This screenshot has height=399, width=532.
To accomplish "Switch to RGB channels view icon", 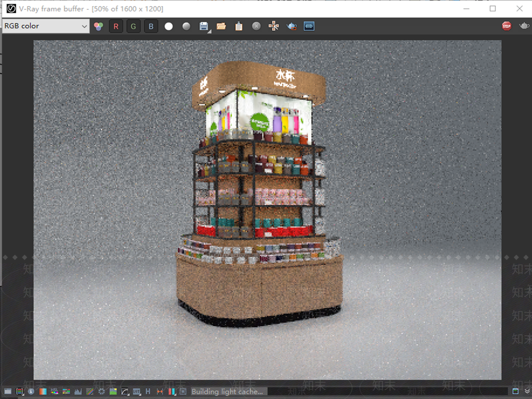I will tap(98, 26).
